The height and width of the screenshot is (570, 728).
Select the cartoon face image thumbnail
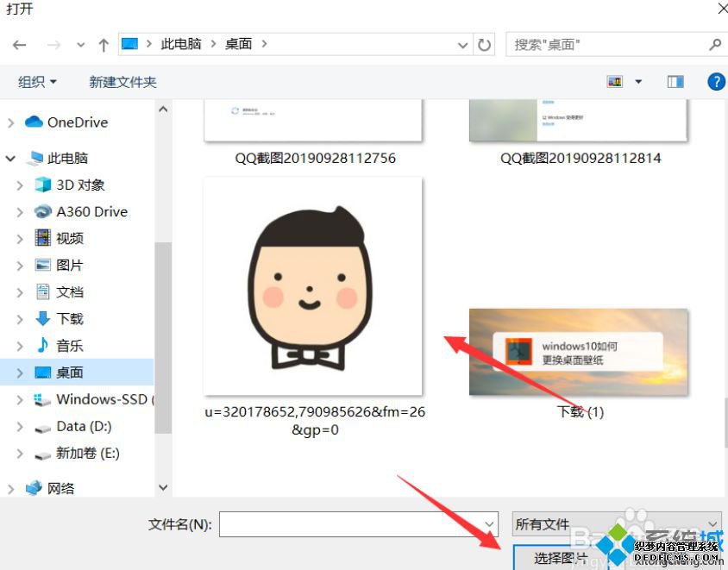click(x=313, y=286)
